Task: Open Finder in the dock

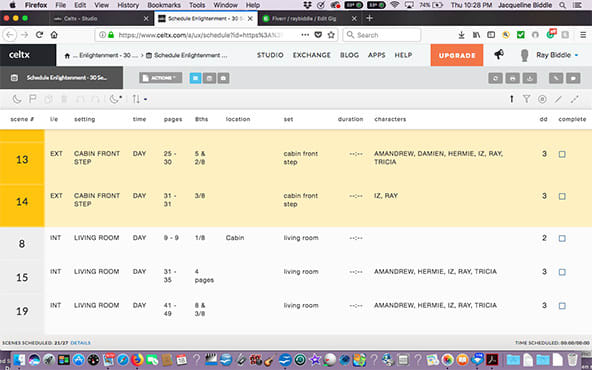Action: tap(19, 359)
